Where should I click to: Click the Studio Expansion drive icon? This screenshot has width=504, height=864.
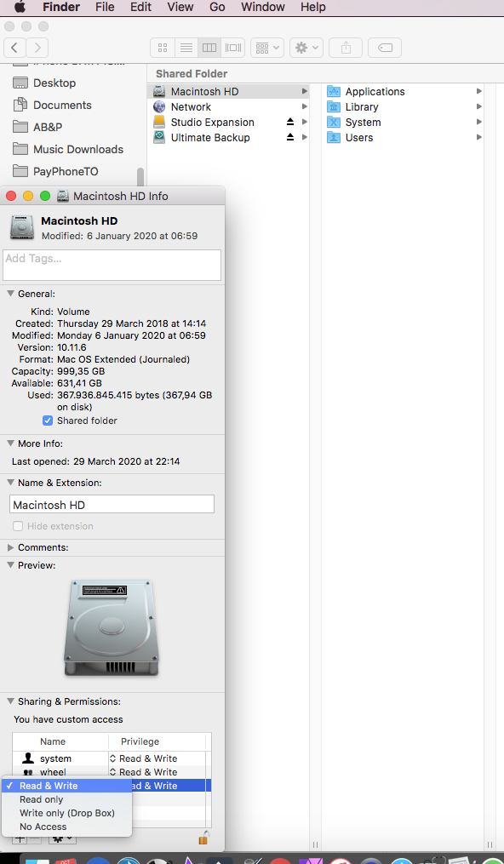(159, 123)
